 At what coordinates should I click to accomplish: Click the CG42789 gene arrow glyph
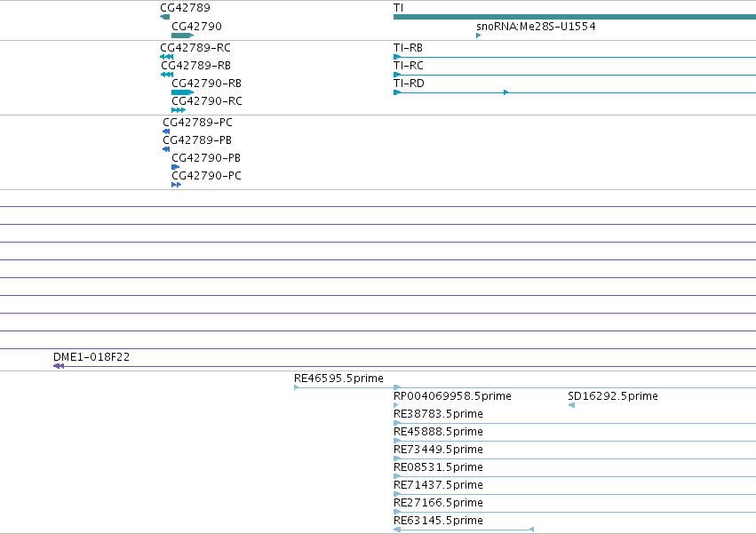[x=165, y=17]
